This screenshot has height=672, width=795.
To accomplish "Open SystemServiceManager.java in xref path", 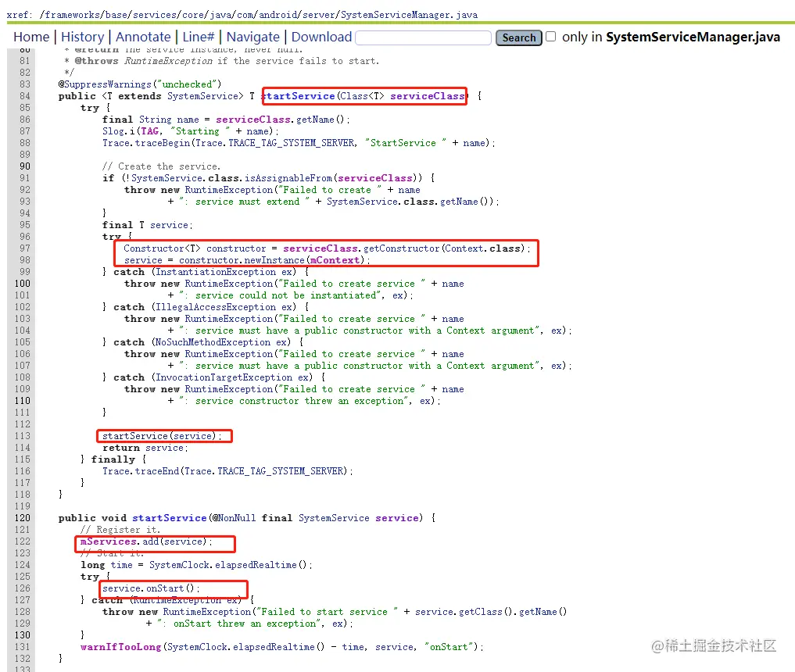I will (x=409, y=15).
